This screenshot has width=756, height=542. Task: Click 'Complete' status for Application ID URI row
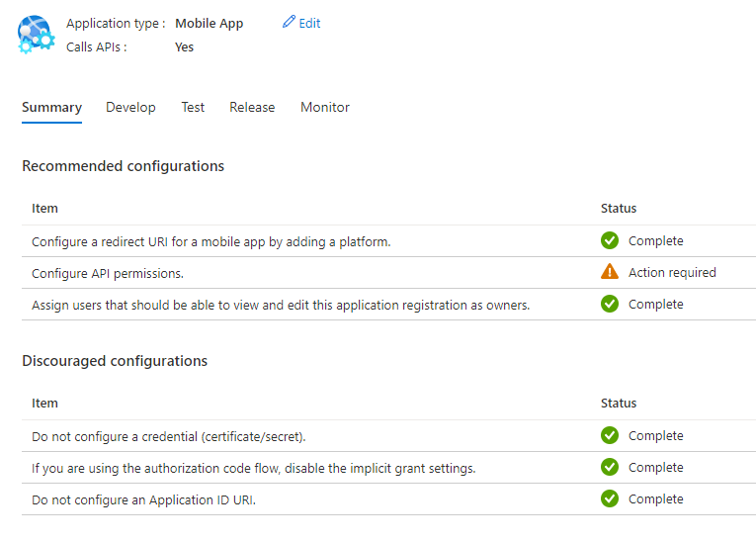click(x=656, y=499)
